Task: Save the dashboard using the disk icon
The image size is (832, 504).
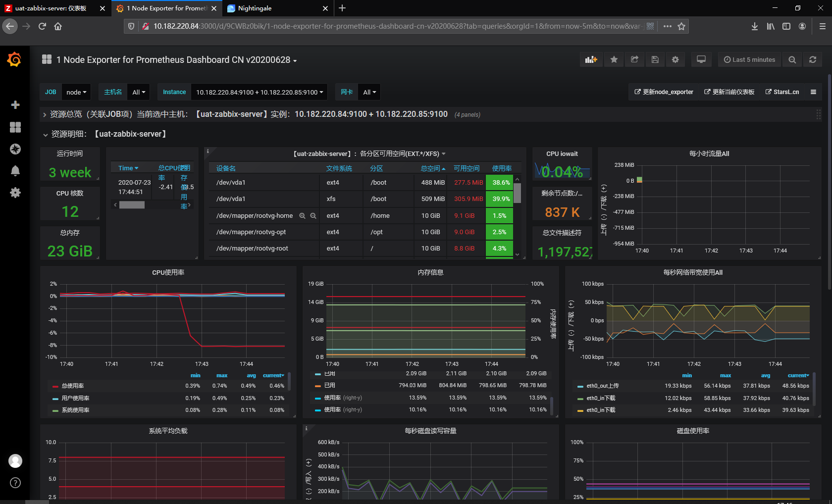Action: point(655,60)
